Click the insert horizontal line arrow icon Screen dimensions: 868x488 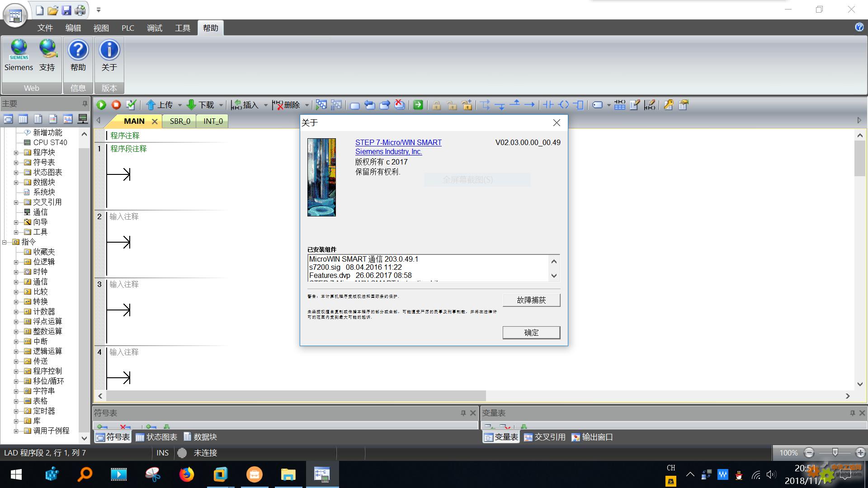[x=529, y=105]
